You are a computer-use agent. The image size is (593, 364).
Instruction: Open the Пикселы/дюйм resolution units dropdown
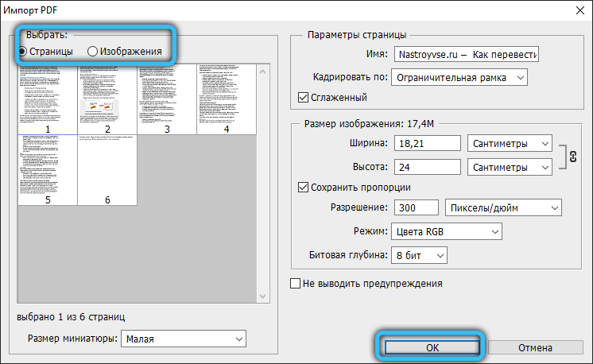point(502,207)
